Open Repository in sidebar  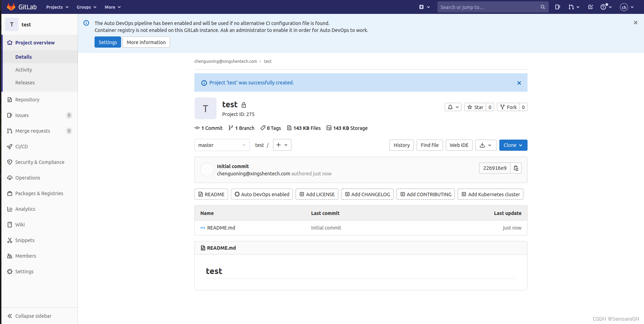tap(40, 100)
